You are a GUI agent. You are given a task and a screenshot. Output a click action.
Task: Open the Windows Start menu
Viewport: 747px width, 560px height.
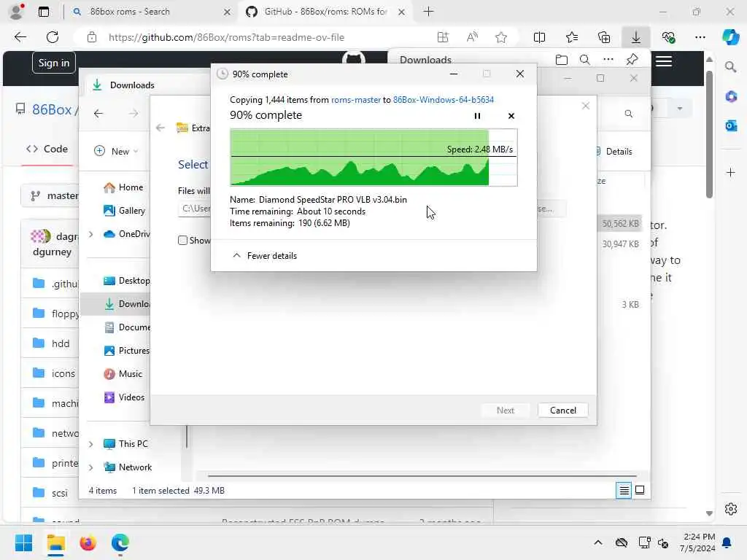[23, 542]
